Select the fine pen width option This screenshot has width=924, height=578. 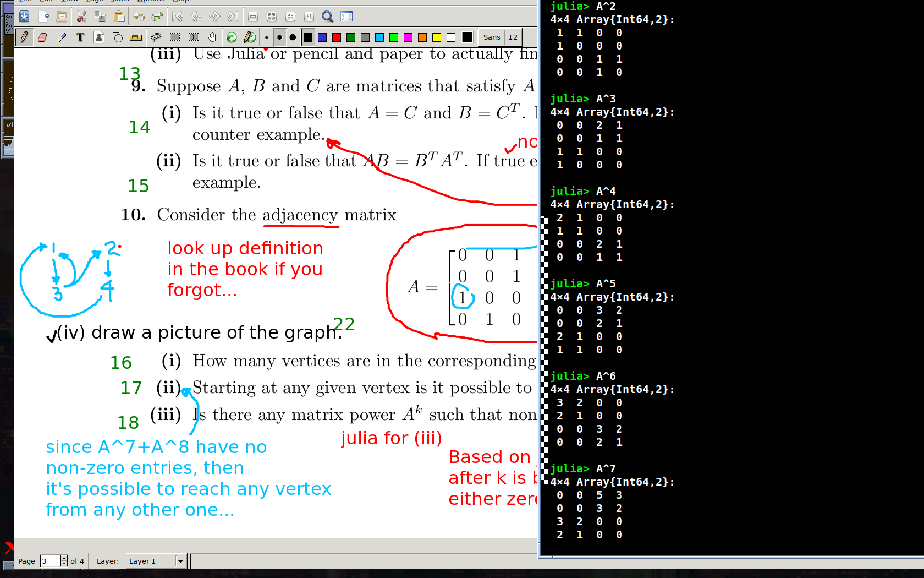pyautogui.click(x=267, y=37)
